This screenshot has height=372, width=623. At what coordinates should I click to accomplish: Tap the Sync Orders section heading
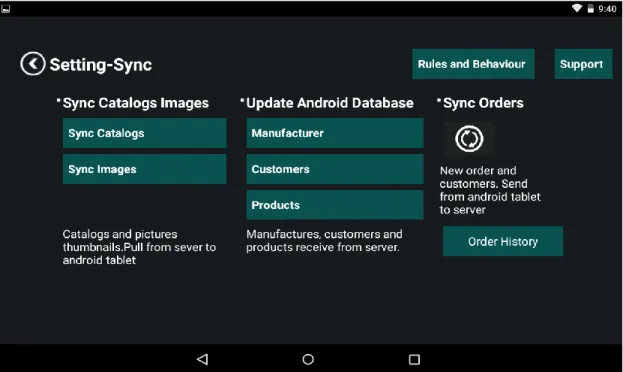point(483,103)
